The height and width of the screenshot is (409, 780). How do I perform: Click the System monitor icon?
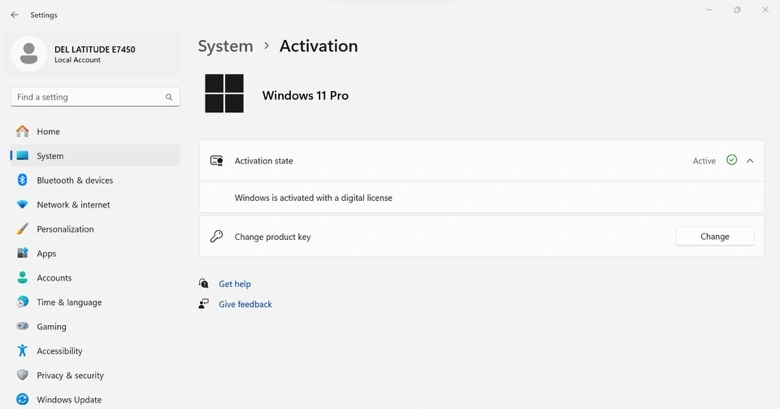click(x=22, y=156)
